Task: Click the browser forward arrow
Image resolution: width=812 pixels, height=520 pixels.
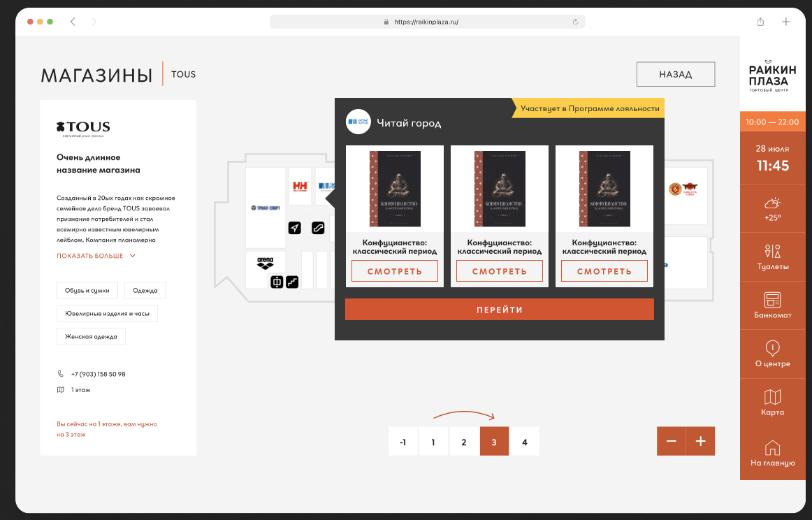Action: point(94,22)
